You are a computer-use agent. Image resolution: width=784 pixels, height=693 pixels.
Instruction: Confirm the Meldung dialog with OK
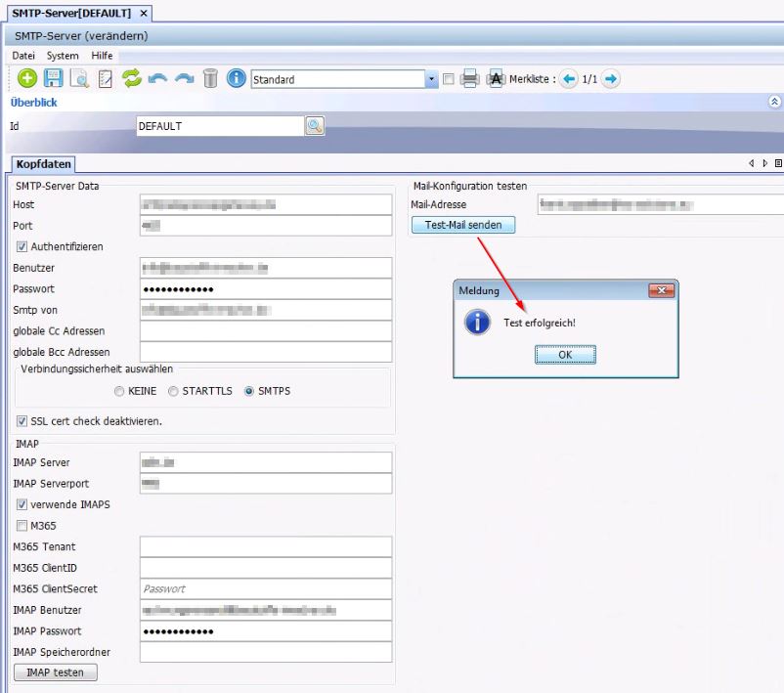click(565, 355)
